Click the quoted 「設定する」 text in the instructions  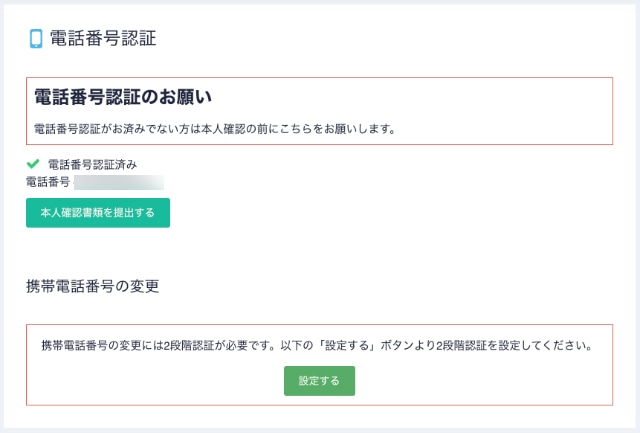click(347, 346)
